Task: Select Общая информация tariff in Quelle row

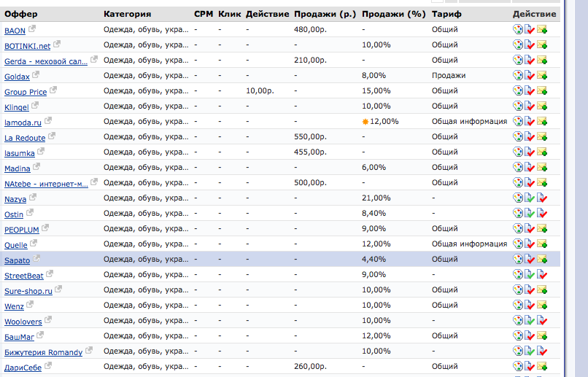Action: [x=470, y=244]
